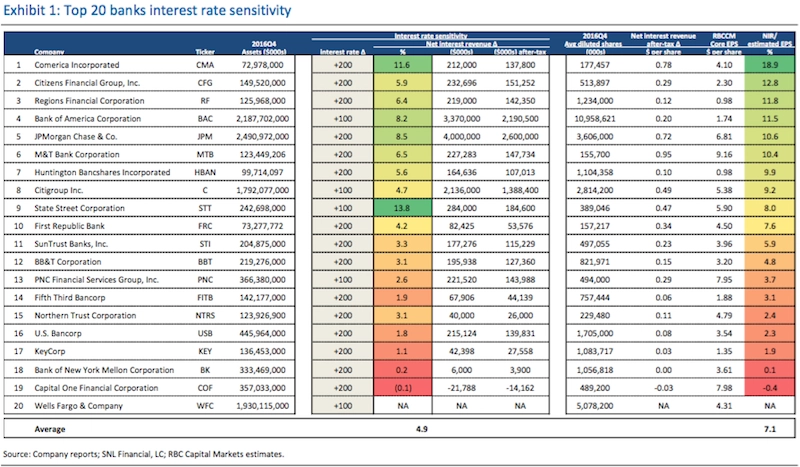
Task: Select assets value 2,490,972,000
Action: click(x=263, y=136)
